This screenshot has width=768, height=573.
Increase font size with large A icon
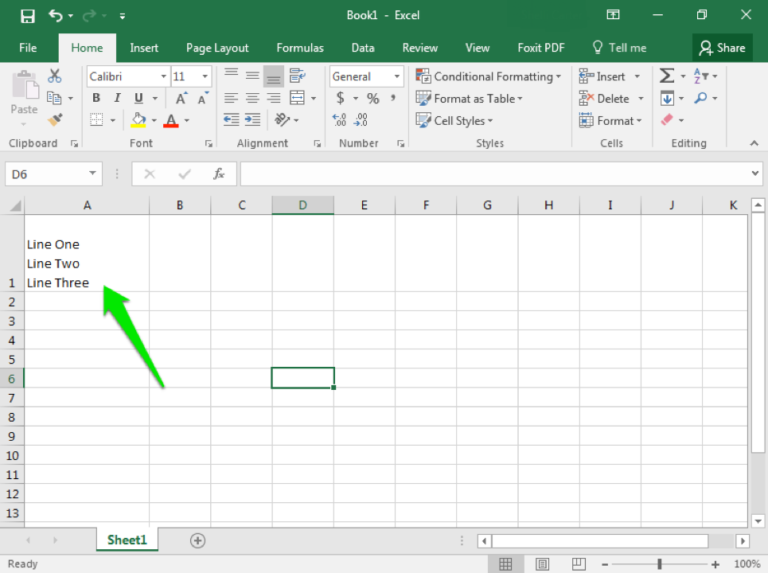(x=181, y=98)
